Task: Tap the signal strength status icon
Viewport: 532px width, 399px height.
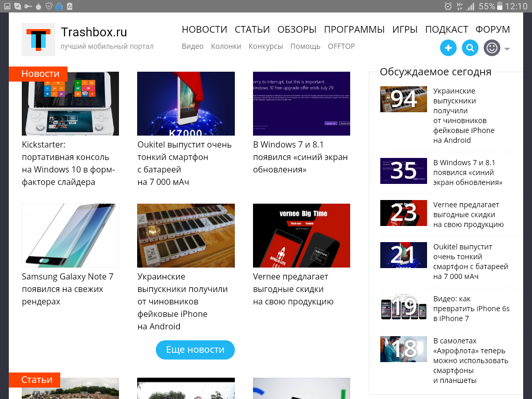Action: [x=470, y=6]
